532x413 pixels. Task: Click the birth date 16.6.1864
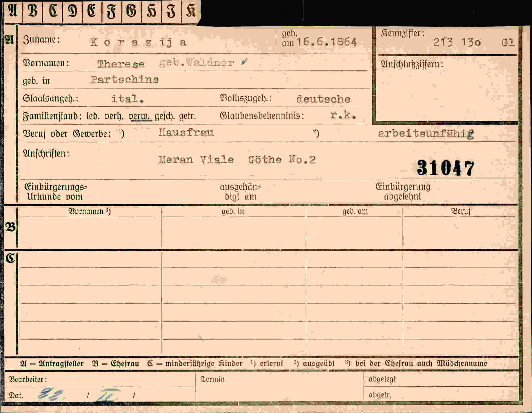(327, 42)
